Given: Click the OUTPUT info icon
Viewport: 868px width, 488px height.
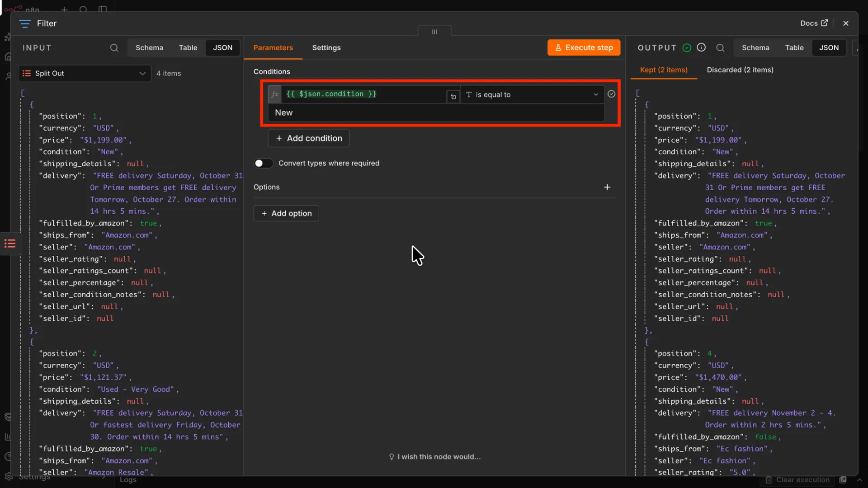Looking at the screenshot, I should (701, 47).
